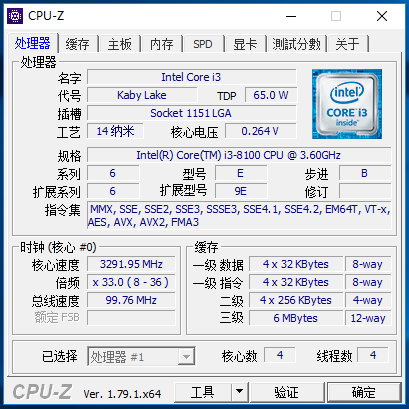409x409 pixels.
Task: Click the 名字 field showing Intel Core i3
Action: tap(191, 77)
